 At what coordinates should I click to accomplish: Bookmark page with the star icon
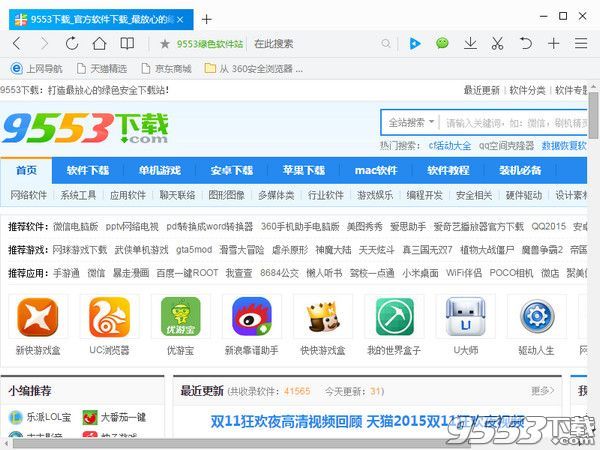pyautogui.click(x=165, y=44)
